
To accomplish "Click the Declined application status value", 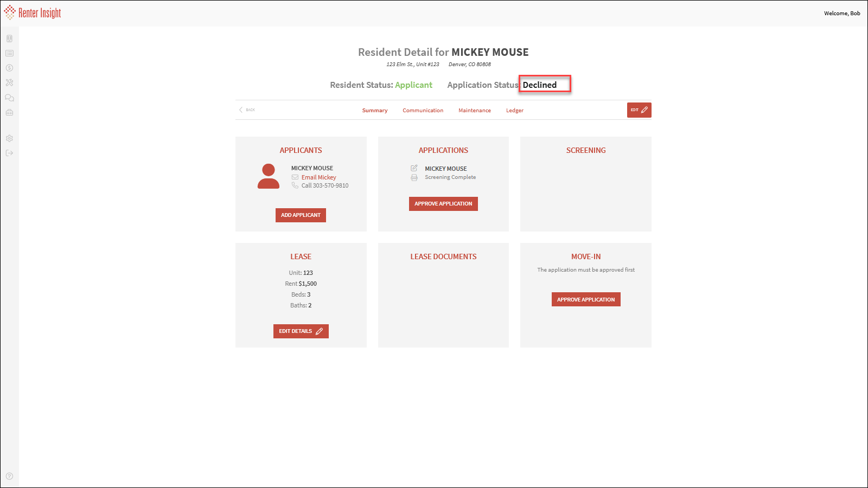I will click(540, 85).
